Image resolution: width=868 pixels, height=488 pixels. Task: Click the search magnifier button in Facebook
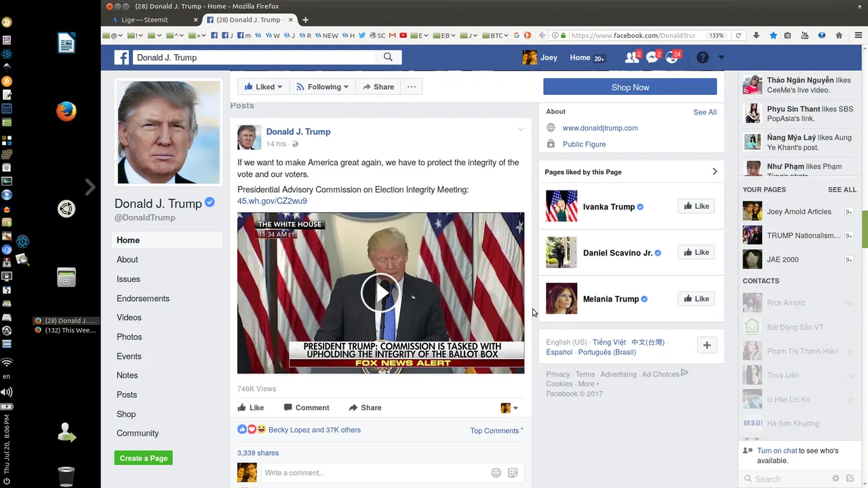pyautogui.click(x=388, y=58)
